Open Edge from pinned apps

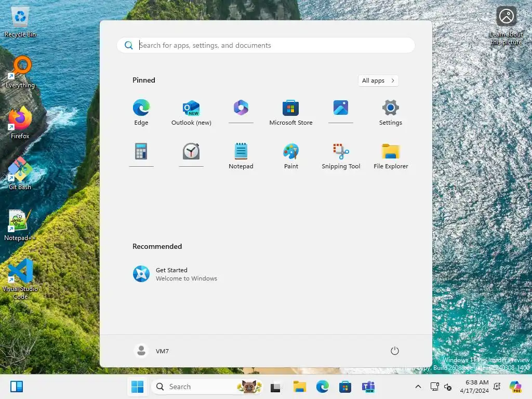(x=141, y=113)
